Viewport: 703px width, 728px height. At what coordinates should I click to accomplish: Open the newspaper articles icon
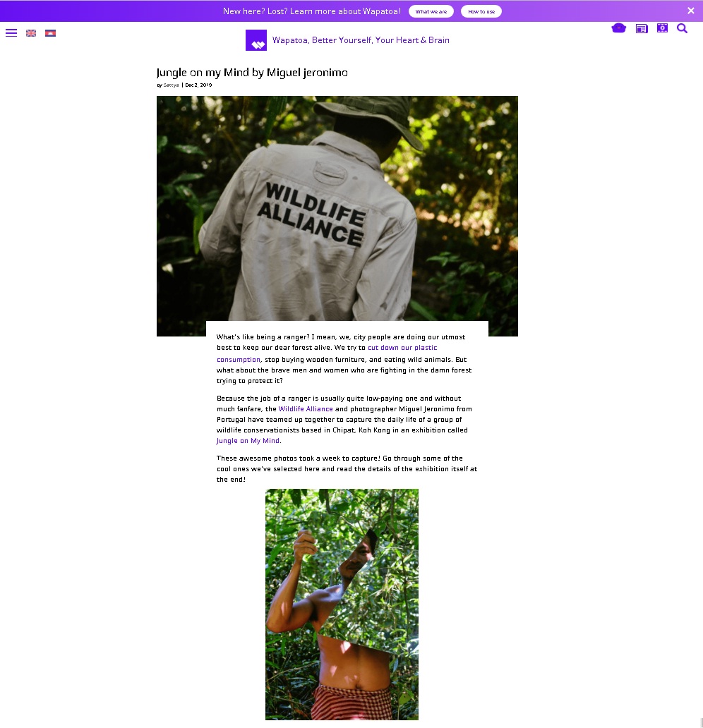pyautogui.click(x=642, y=29)
